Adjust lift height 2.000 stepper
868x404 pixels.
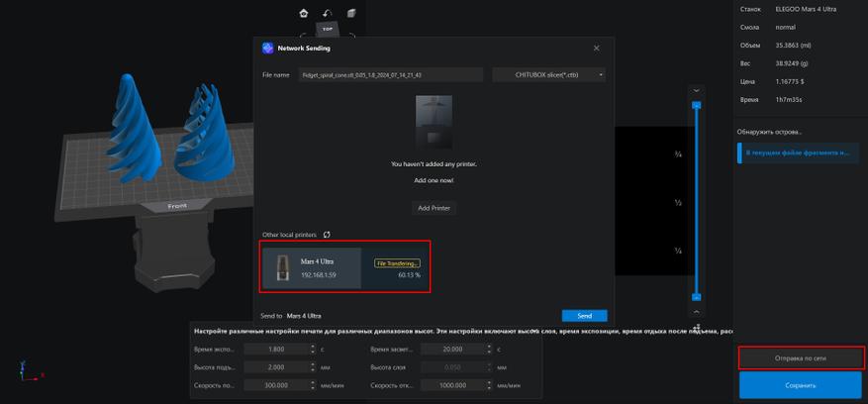[313, 367]
